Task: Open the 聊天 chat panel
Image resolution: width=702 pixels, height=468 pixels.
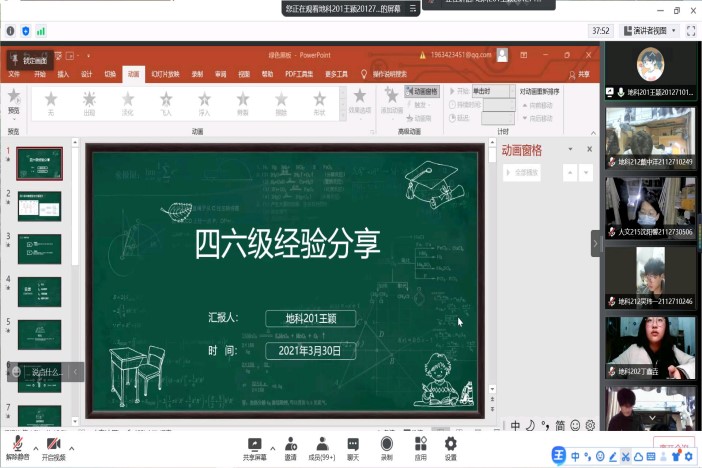Action: click(353, 443)
